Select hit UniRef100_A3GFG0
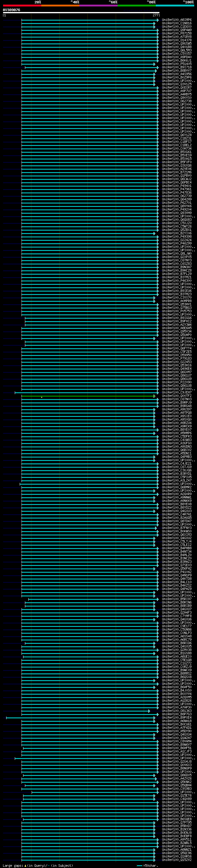Viewport: 197px width, 868px height. 176,443
